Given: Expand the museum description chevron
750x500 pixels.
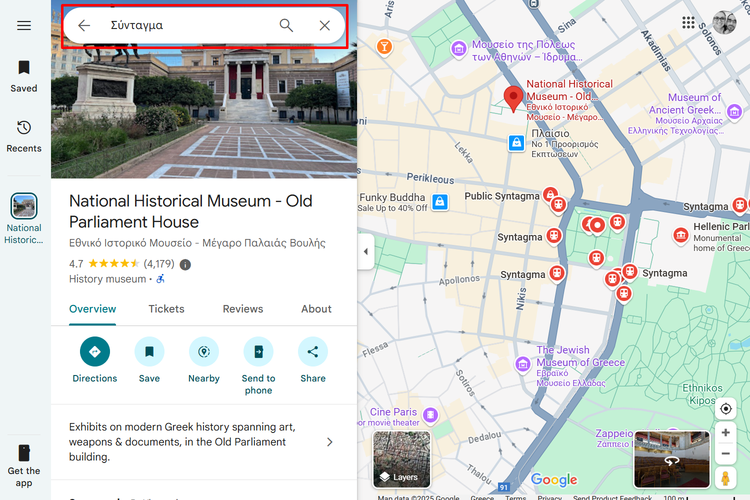Looking at the screenshot, I should coord(330,442).
